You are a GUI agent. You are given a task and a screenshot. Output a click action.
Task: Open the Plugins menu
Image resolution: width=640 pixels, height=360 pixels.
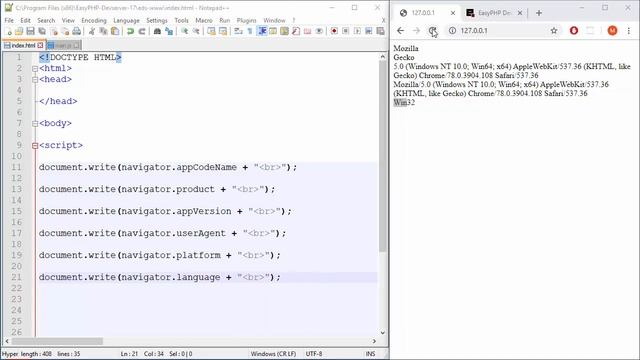(247, 20)
